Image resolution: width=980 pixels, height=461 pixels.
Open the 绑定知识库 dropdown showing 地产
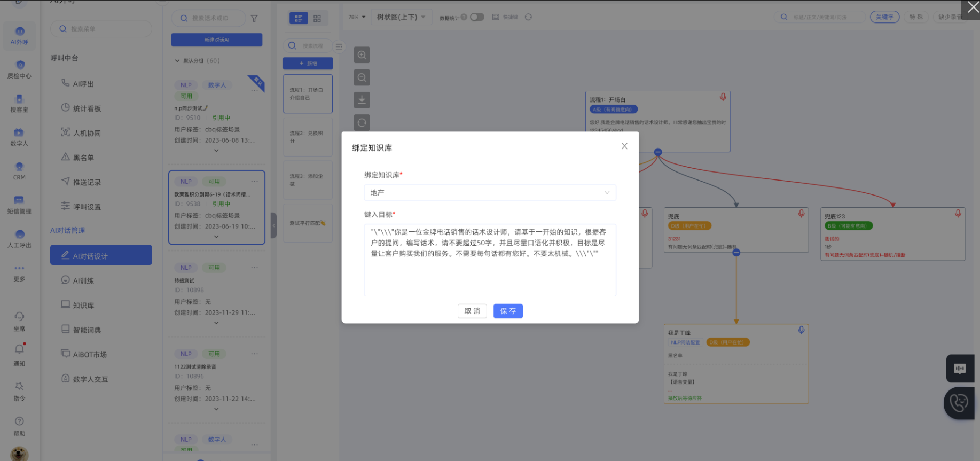pos(490,192)
